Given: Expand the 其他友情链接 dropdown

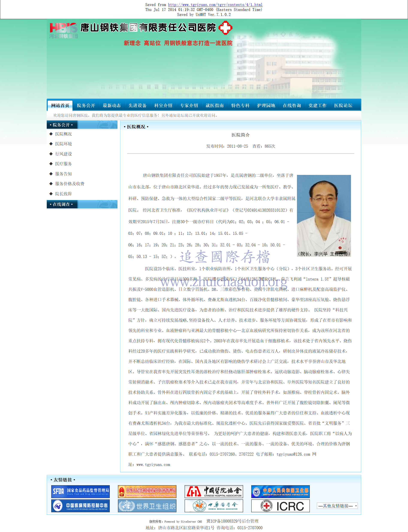Looking at the screenshot, I should pyautogui.click(x=337, y=506).
